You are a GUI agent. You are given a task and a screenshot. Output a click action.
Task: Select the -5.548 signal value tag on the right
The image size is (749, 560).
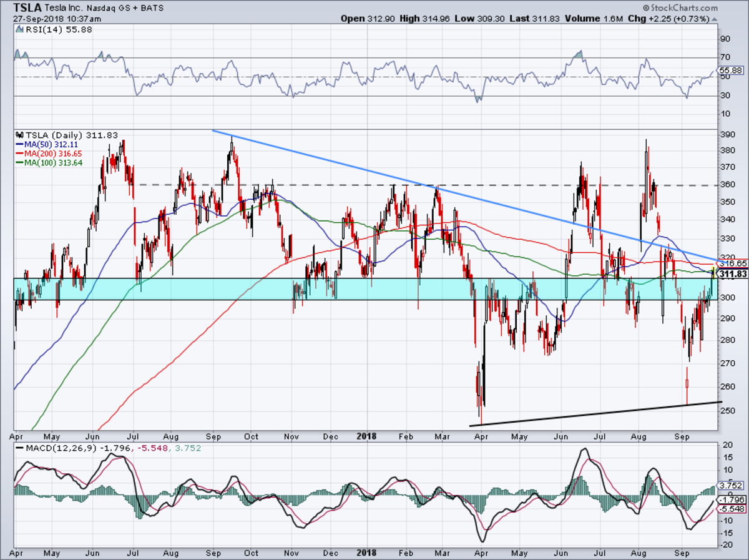(x=731, y=509)
